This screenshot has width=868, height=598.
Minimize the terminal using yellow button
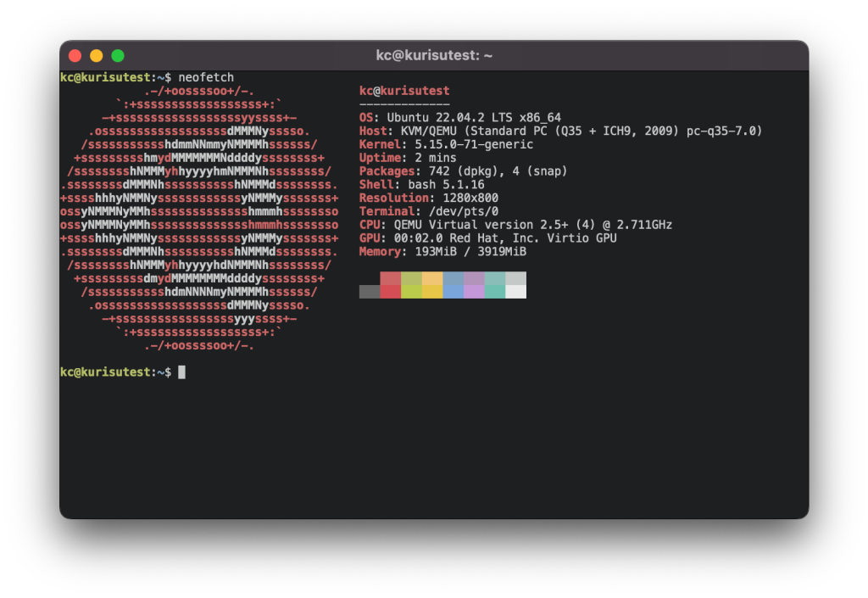pos(96,56)
